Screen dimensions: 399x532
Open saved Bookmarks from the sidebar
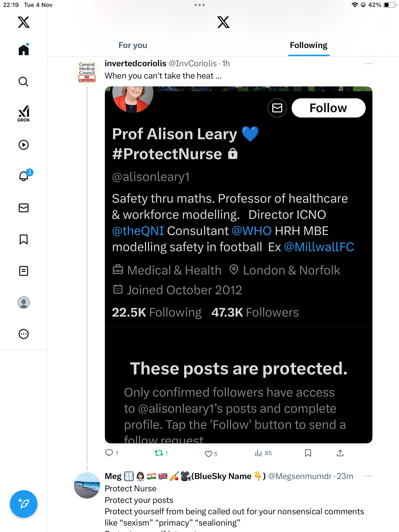point(24,239)
